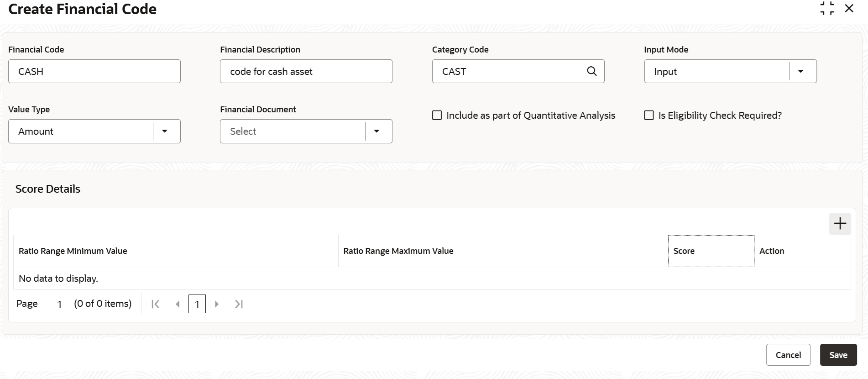Select page 1 in the pagination
868x379 pixels.
pyautogui.click(x=197, y=304)
